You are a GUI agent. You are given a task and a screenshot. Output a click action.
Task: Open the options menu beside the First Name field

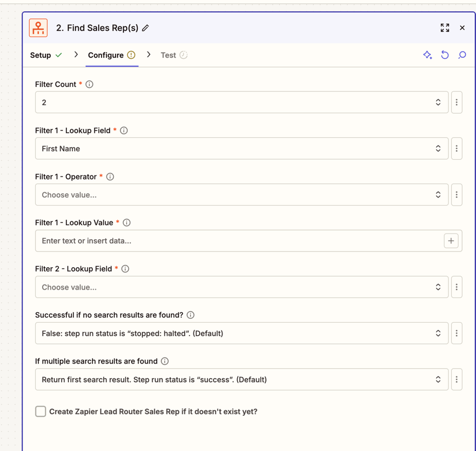pyautogui.click(x=456, y=148)
